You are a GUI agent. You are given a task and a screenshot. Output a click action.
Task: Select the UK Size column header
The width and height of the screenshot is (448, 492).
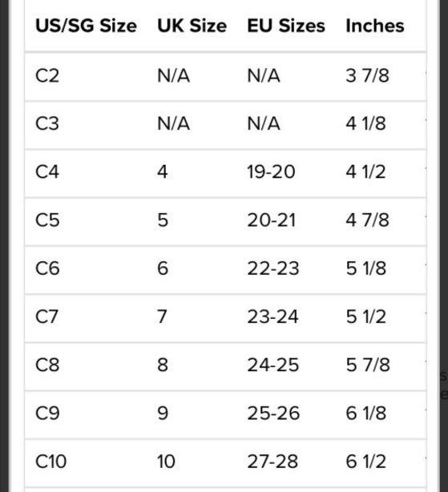pyautogui.click(x=192, y=26)
